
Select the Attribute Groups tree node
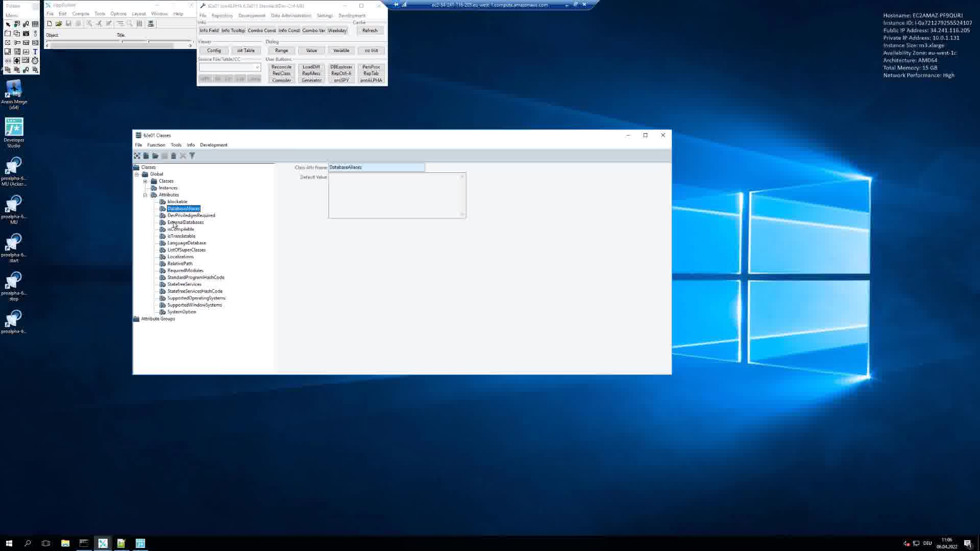pyautogui.click(x=158, y=319)
